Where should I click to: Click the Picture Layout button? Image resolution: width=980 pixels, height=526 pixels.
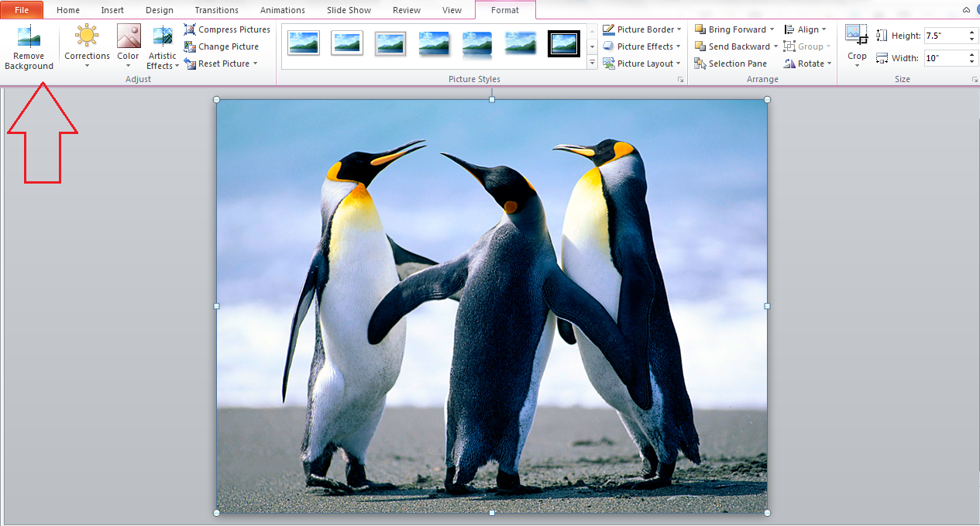[x=640, y=63]
